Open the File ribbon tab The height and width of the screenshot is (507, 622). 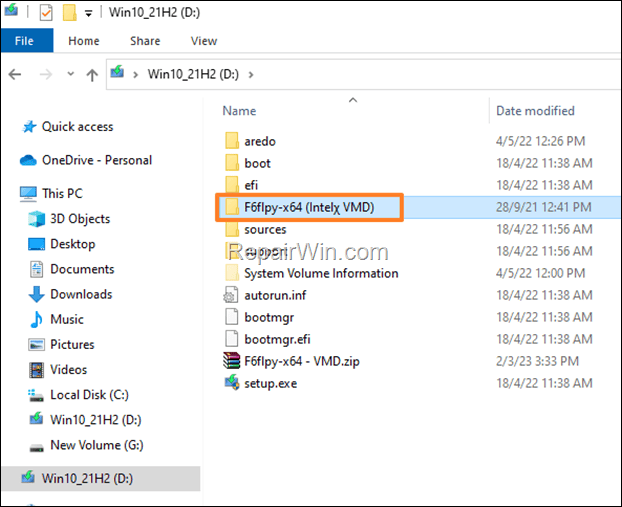point(27,40)
